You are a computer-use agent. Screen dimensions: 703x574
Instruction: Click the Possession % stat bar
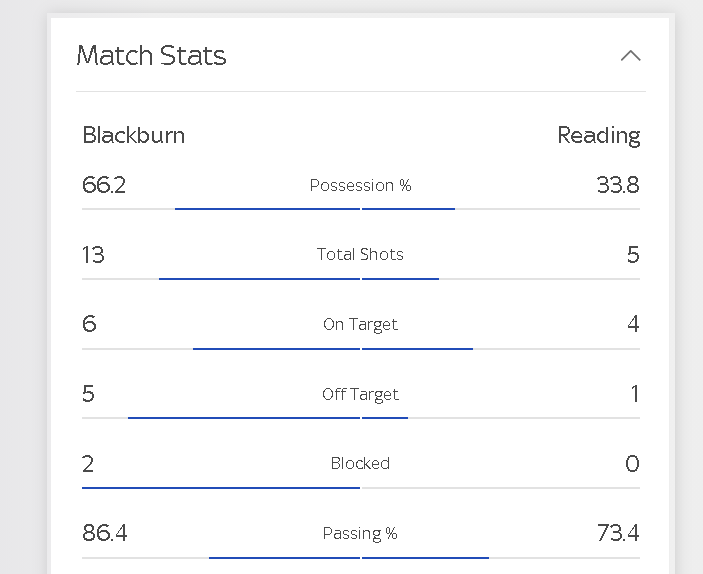361,209
